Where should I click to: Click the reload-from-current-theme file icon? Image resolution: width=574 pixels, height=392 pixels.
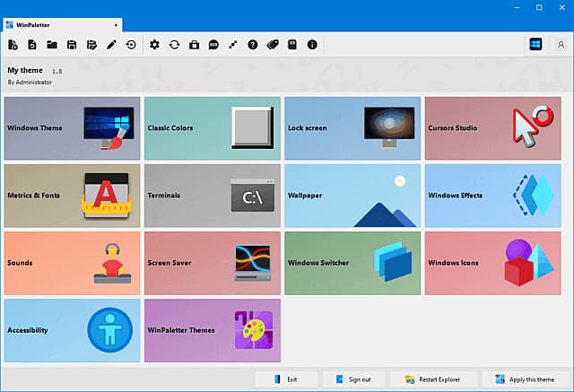[32, 45]
